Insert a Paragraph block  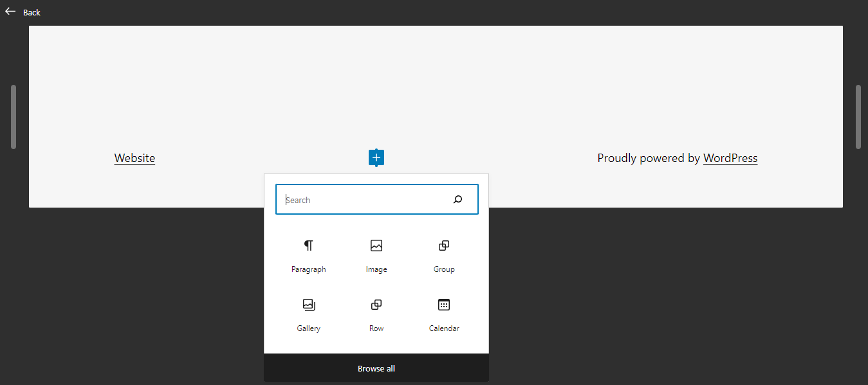(308, 256)
